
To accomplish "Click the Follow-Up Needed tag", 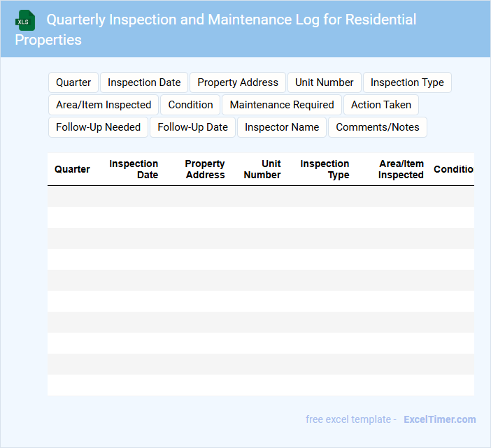I will tap(98, 127).
